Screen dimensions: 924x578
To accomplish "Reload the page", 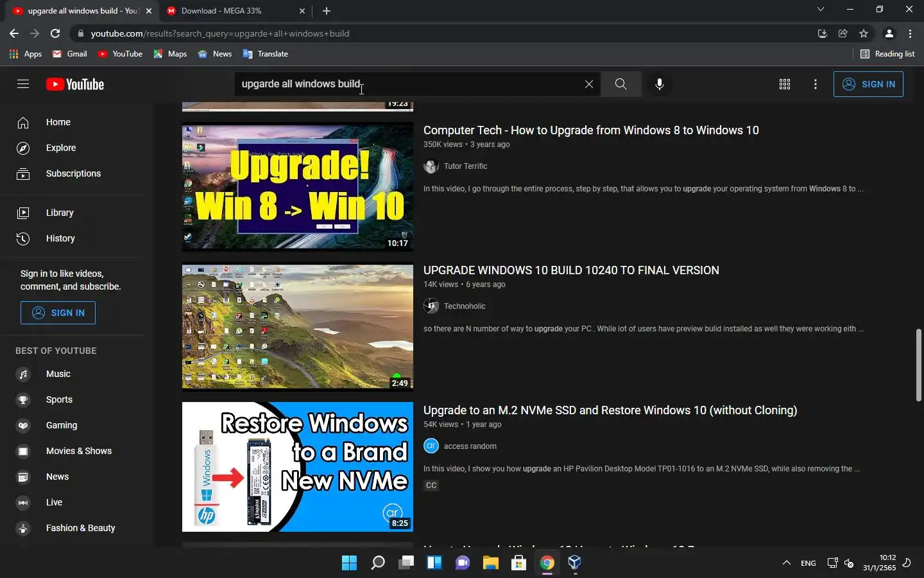I will 55,33.
